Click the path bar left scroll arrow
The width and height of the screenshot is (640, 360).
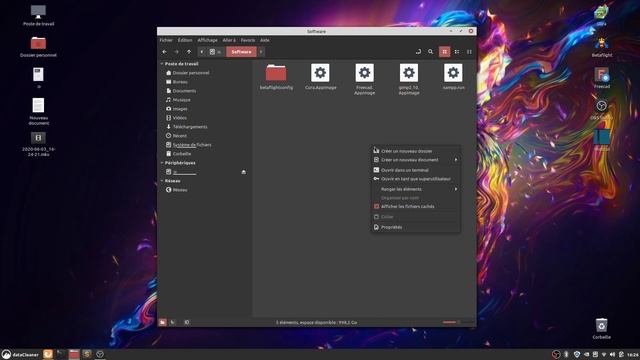point(202,52)
